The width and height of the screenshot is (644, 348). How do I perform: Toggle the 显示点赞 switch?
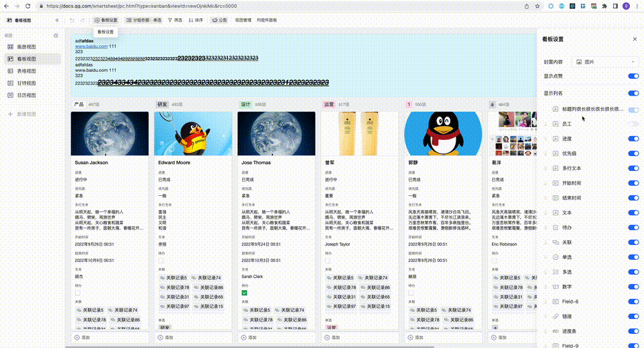click(x=633, y=76)
